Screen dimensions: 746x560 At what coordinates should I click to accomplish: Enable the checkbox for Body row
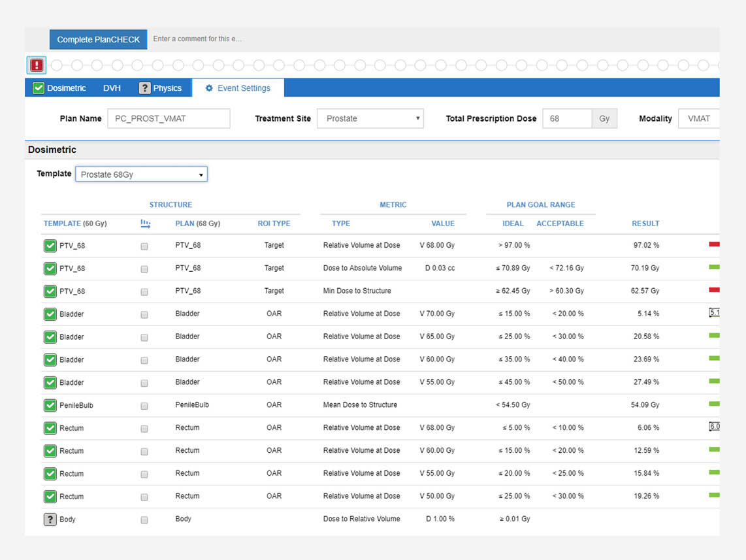point(144,520)
